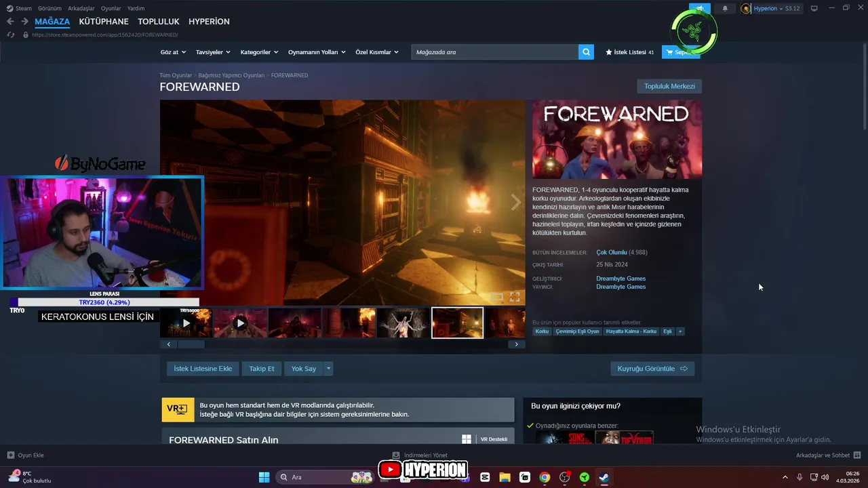Open File Explorer from the taskbar
868x488 pixels.
505,477
